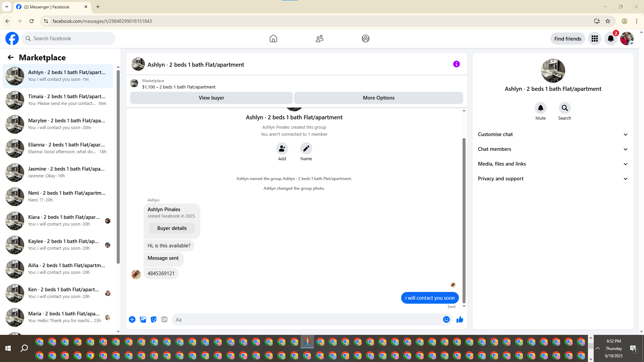Open Jasmine's apartment conversation

pyautogui.click(x=58, y=173)
